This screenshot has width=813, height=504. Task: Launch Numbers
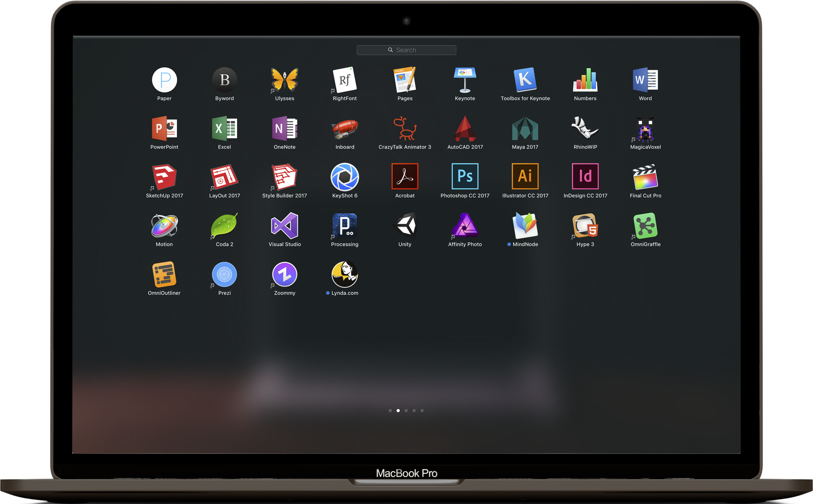point(585,80)
